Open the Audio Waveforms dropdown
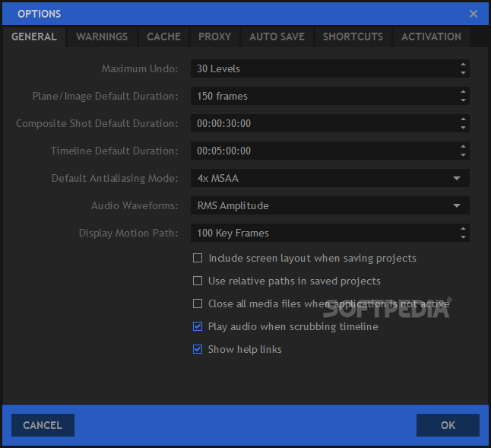 coord(330,205)
